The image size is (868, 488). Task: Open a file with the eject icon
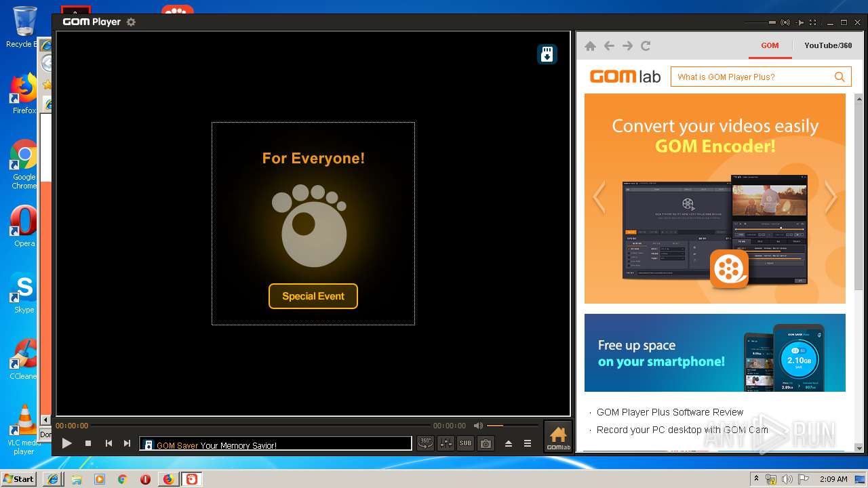[x=509, y=443]
